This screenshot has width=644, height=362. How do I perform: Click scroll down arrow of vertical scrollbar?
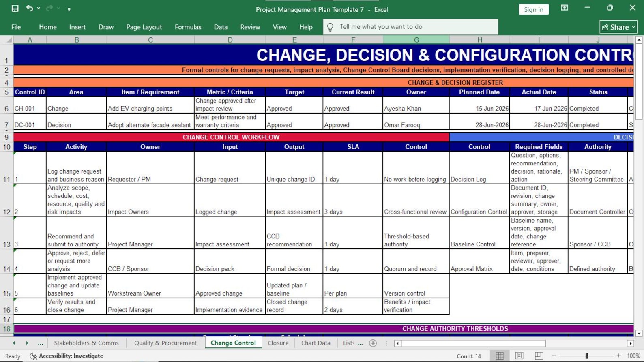tap(639, 334)
